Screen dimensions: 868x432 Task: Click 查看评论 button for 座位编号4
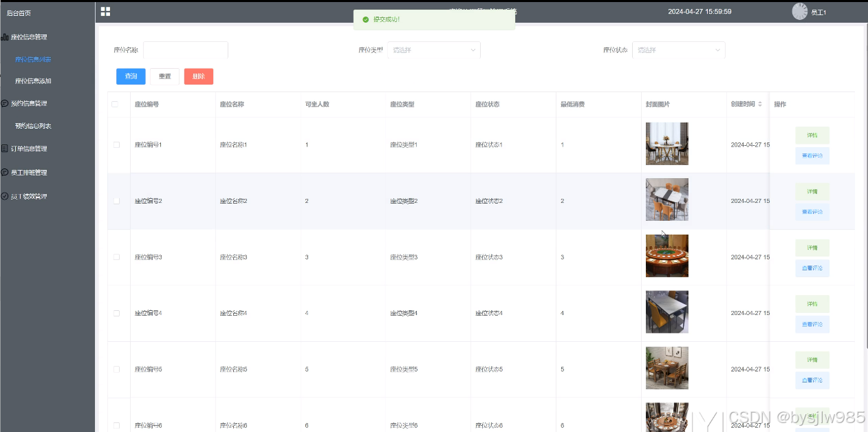[812, 324]
